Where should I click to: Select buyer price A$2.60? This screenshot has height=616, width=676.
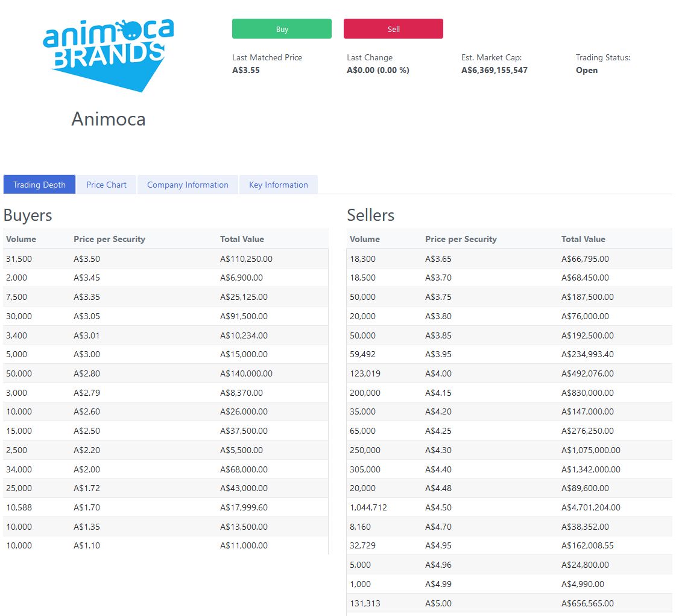[87, 411]
